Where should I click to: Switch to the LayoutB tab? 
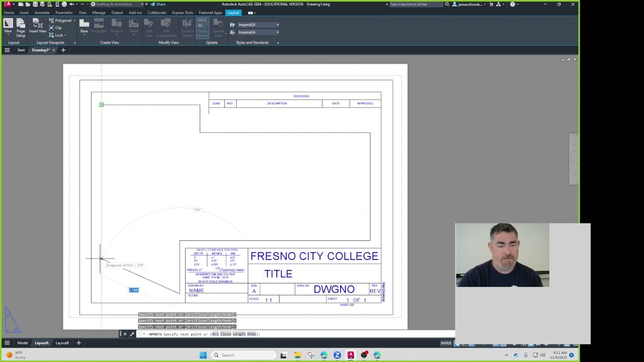pos(62,343)
